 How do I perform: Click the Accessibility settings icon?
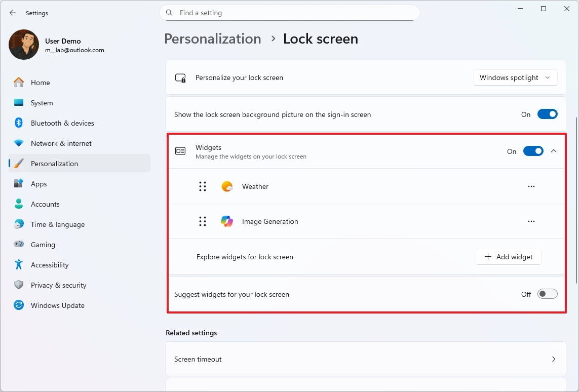(x=18, y=264)
